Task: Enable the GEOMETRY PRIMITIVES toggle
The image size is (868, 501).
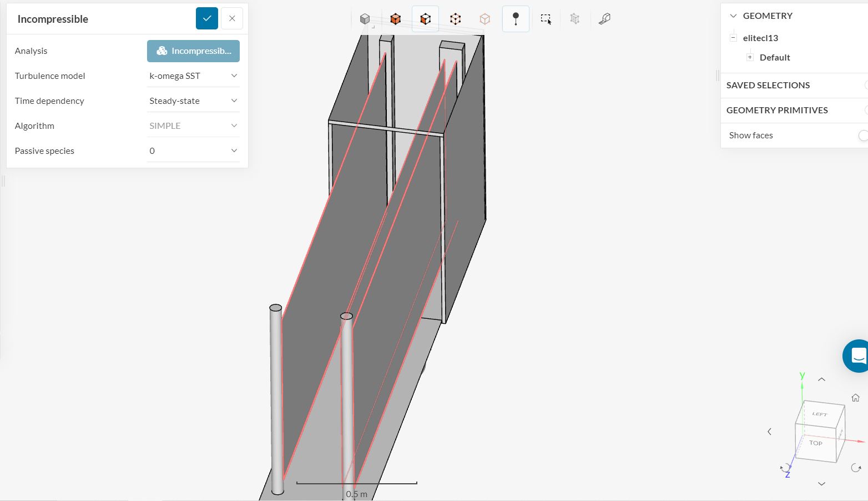Action: coord(865,110)
